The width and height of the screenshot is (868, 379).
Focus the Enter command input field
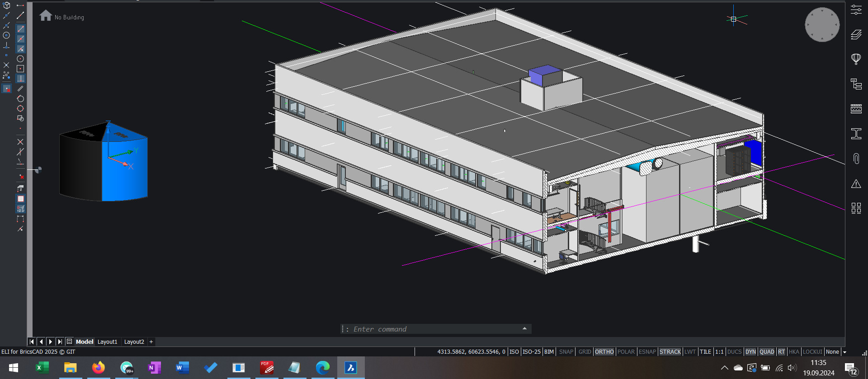click(x=434, y=329)
